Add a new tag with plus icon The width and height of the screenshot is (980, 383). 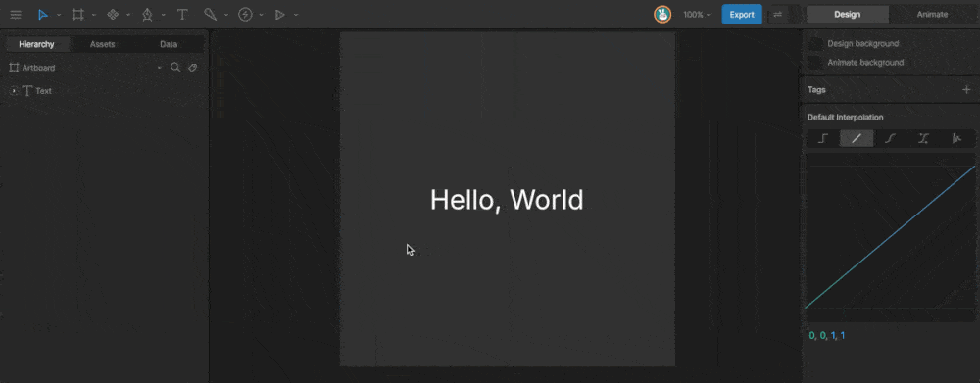(966, 90)
